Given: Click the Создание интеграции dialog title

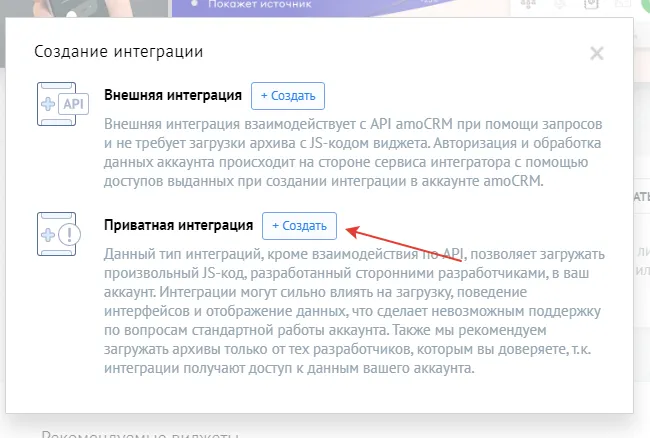Looking at the screenshot, I should [119, 52].
